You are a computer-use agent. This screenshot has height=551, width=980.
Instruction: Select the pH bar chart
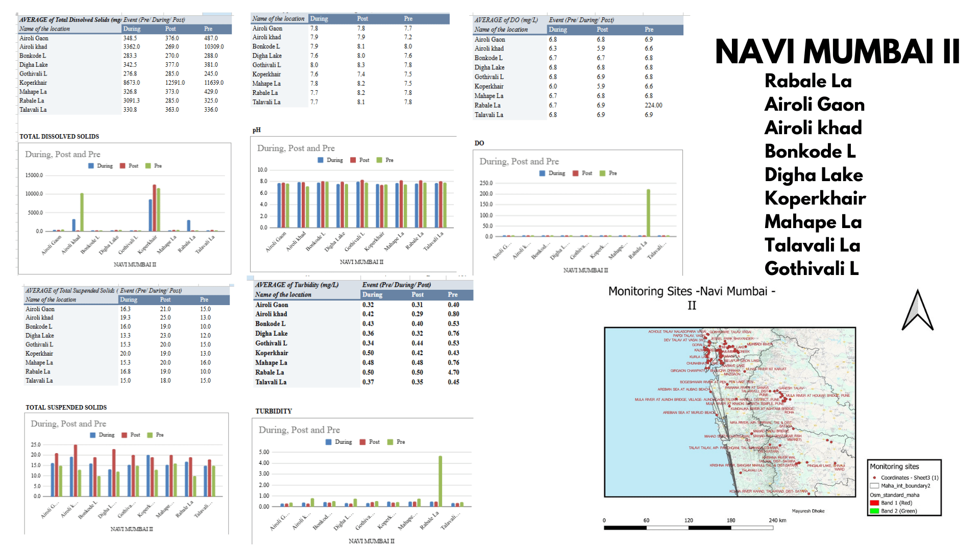coord(353,204)
